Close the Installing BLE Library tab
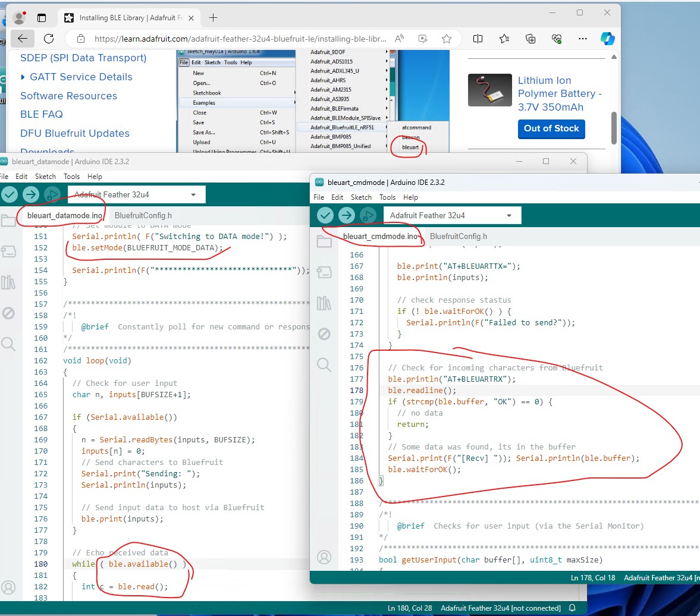The height and width of the screenshot is (616, 700). (191, 18)
